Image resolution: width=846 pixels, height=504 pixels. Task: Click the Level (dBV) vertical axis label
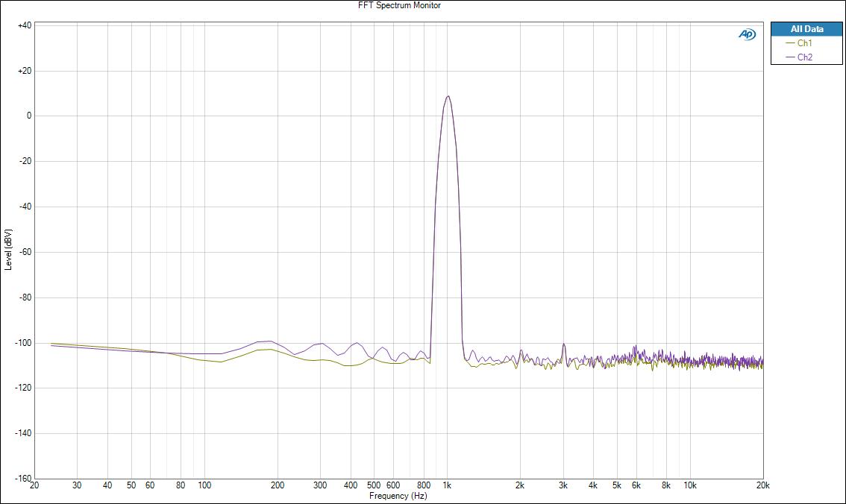pyautogui.click(x=8, y=250)
